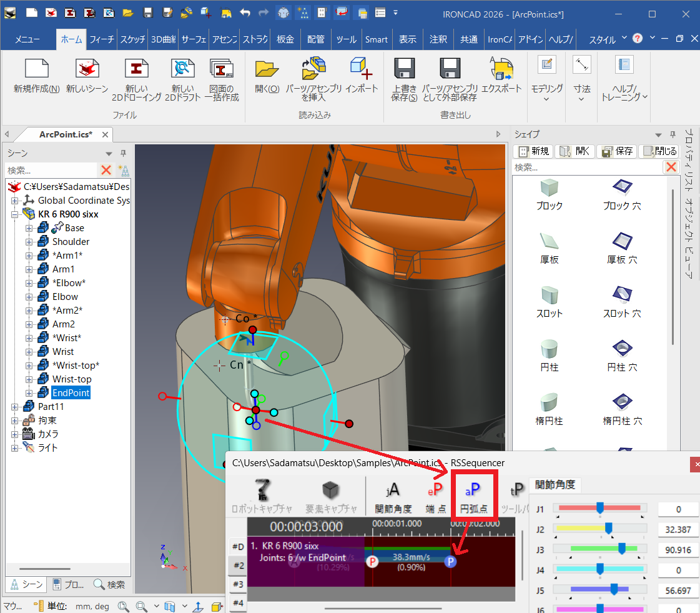Screen dimensions: 700x613
Task: Click the インポート import icon
Action: (x=362, y=68)
